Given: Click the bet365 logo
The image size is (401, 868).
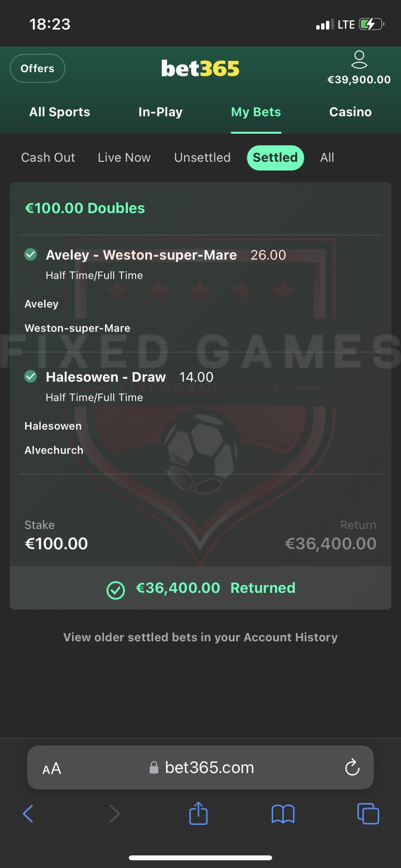Looking at the screenshot, I should pyautogui.click(x=200, y=68).
